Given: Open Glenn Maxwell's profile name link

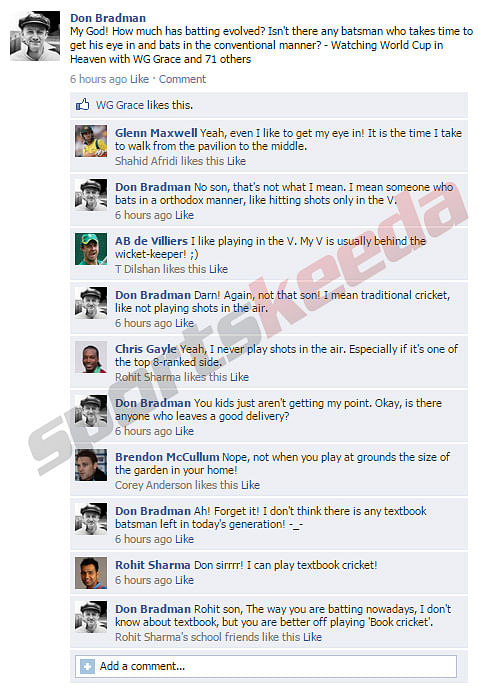Looking at the screenshot, I should click(156, 133).
